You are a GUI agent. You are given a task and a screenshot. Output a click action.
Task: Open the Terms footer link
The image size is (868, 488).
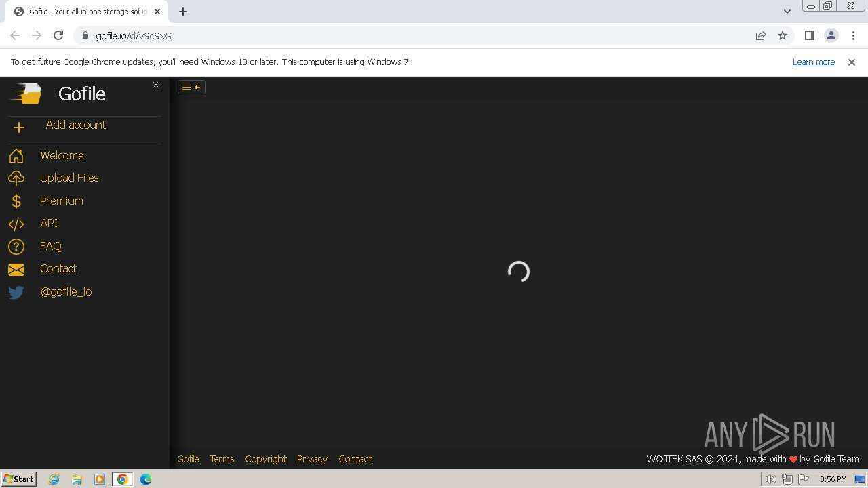pos(222,459)
